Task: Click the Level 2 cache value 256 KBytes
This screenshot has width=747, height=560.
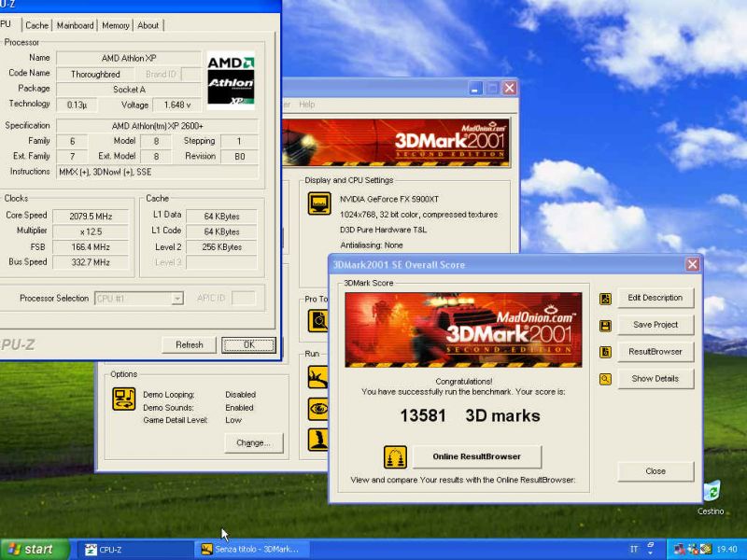Action: point(221,247)
